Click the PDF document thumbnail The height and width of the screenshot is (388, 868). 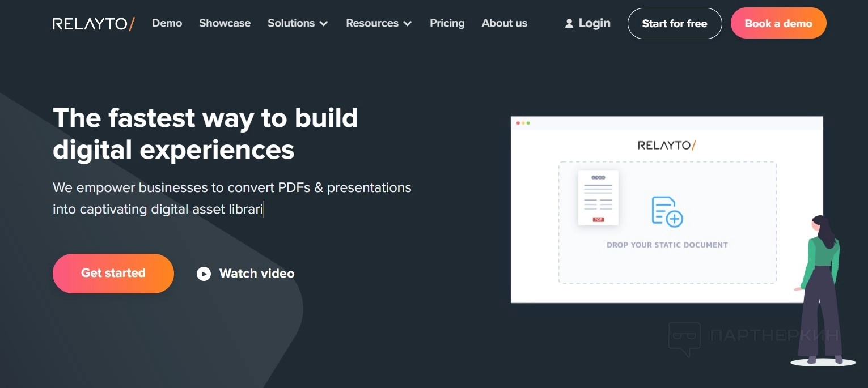(598, 198)
